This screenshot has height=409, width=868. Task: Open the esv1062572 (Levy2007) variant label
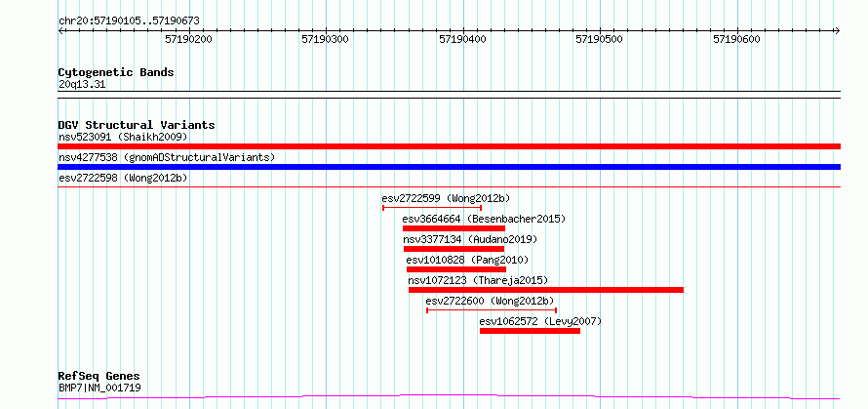540,321
